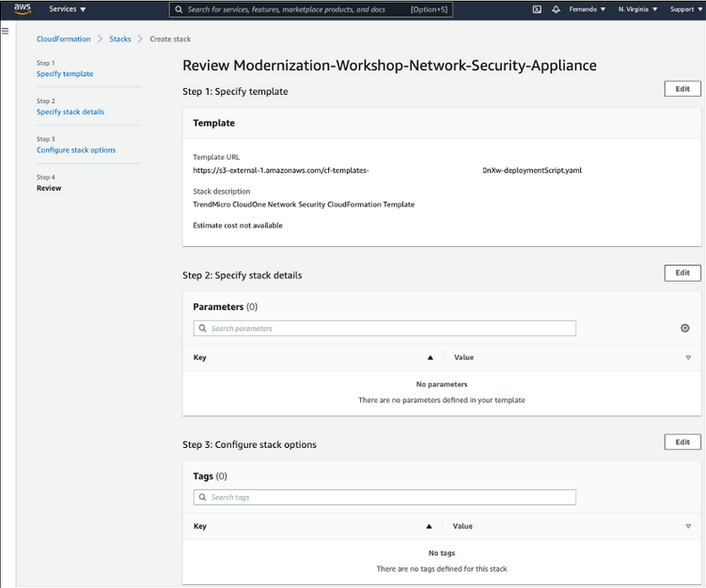
Task: Click the top search bar magnifier icon
Action: click(179, 9)
